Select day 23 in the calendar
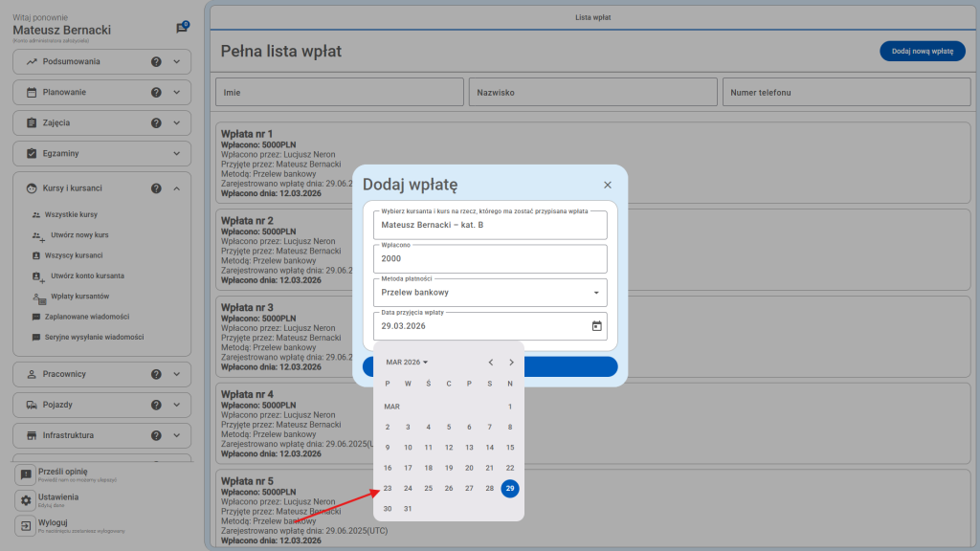Viewport: 980px width, 551px height. [388, 488]
